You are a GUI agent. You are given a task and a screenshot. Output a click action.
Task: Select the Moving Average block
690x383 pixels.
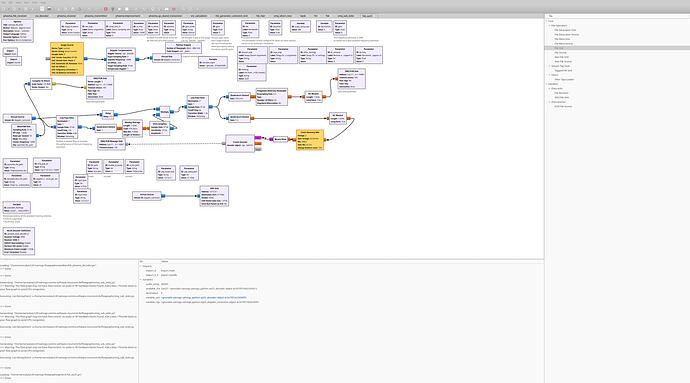click(x=132, y=128)
